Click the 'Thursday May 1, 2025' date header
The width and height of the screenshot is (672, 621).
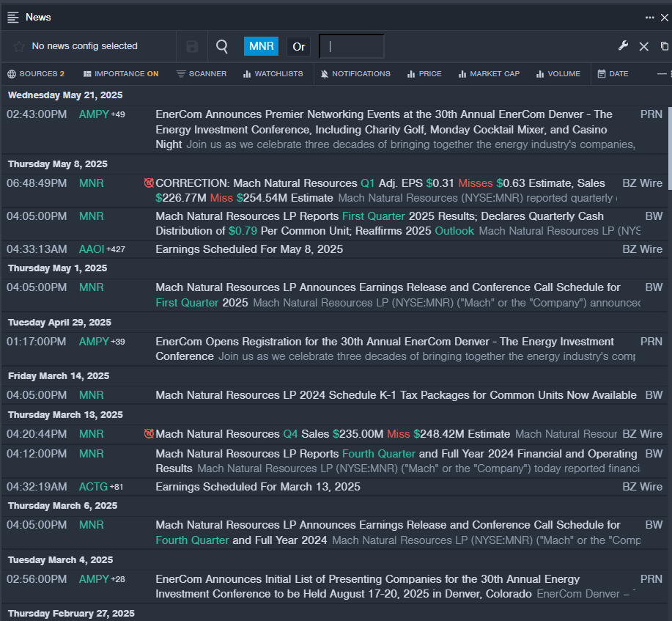(57, 268)
